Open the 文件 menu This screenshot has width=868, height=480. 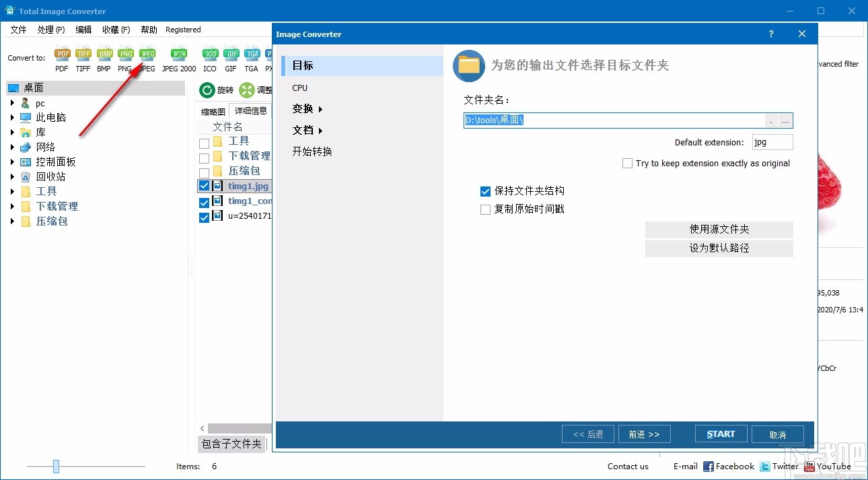(18, 30)
